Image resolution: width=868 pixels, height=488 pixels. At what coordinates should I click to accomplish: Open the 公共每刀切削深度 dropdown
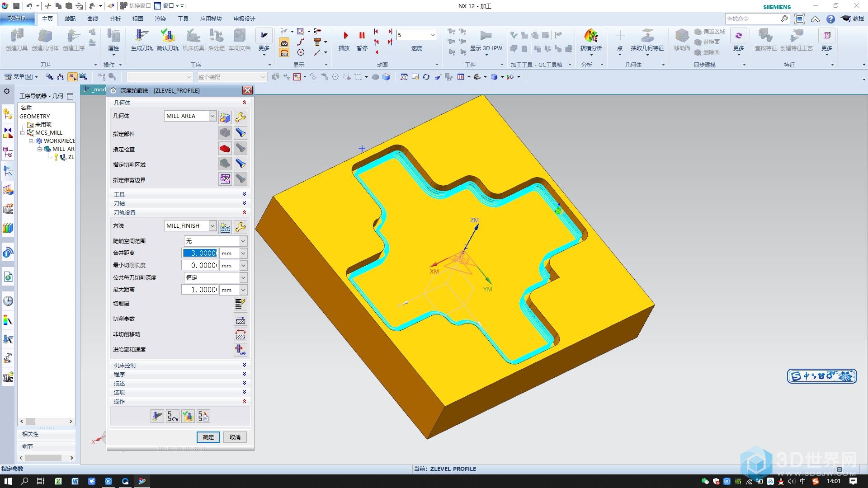point(243,277)
